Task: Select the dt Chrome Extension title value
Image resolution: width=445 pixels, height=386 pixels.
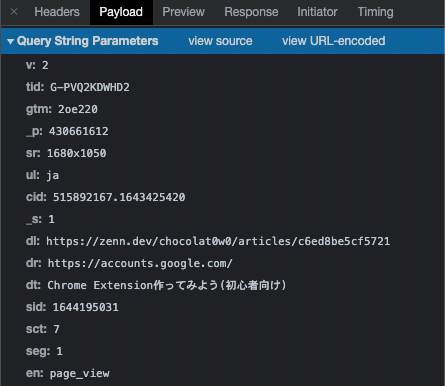Action: click(x=167, y=285)
